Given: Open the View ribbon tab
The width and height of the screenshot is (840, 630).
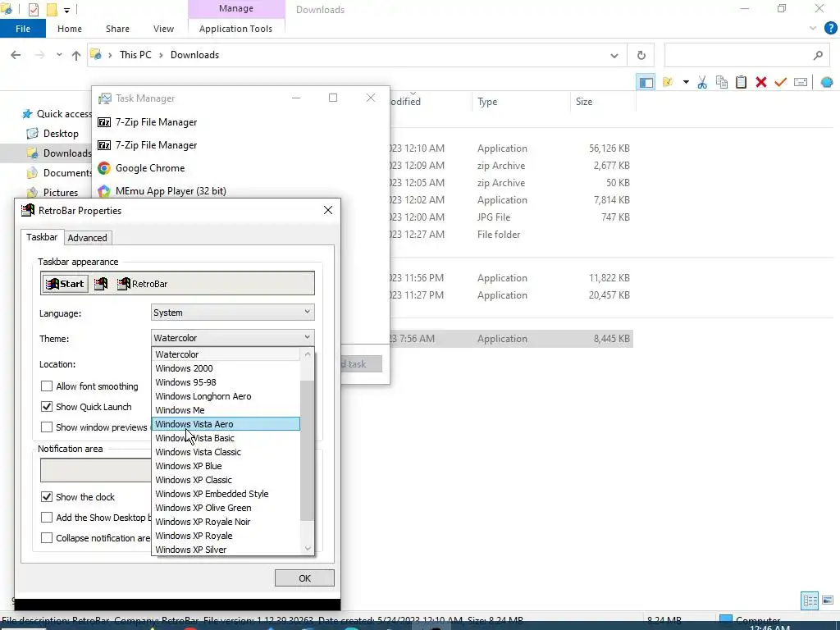Looking at the screenshot, I should pyautogui.click(x=163, y=29).
